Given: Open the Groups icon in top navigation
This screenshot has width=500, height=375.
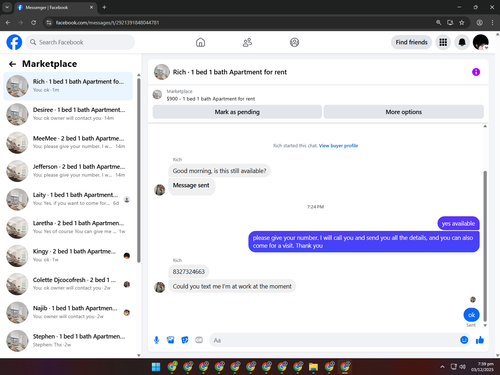Looking at the screenshot, I should click(294, 42).
